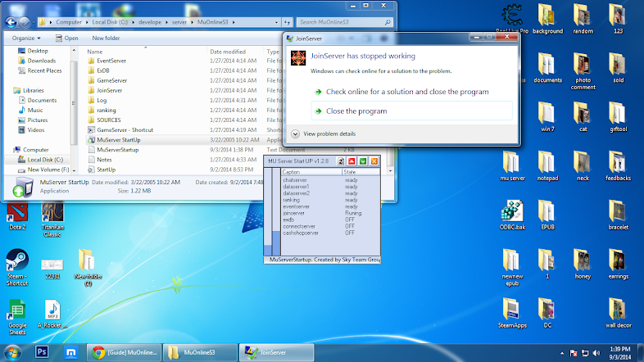Screen dimensions: 644x362
Task: Select the EventServer folder
Action: (x=107, y=61)
